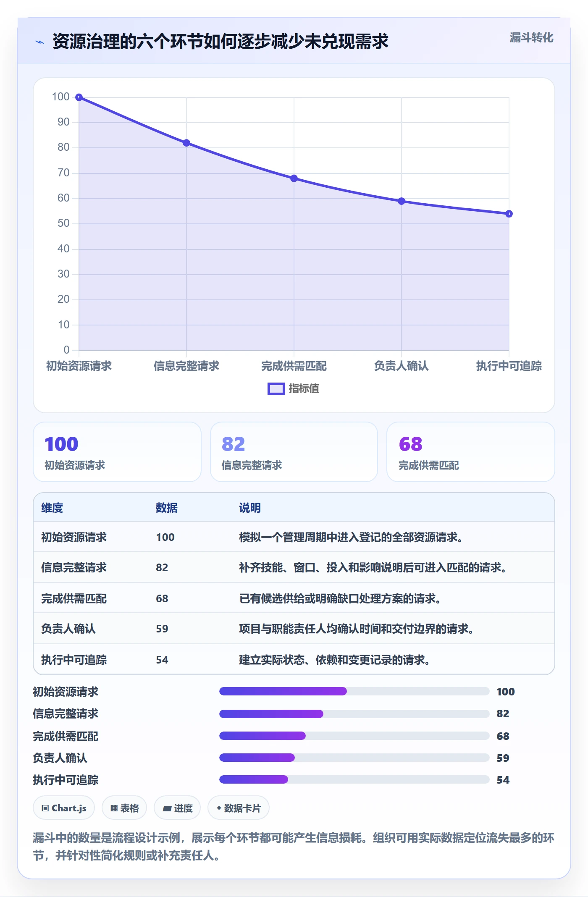Click the 初始资源请求 progress bar
The height and width of the screenshot is (897, 588).
[x=354, y=691]
